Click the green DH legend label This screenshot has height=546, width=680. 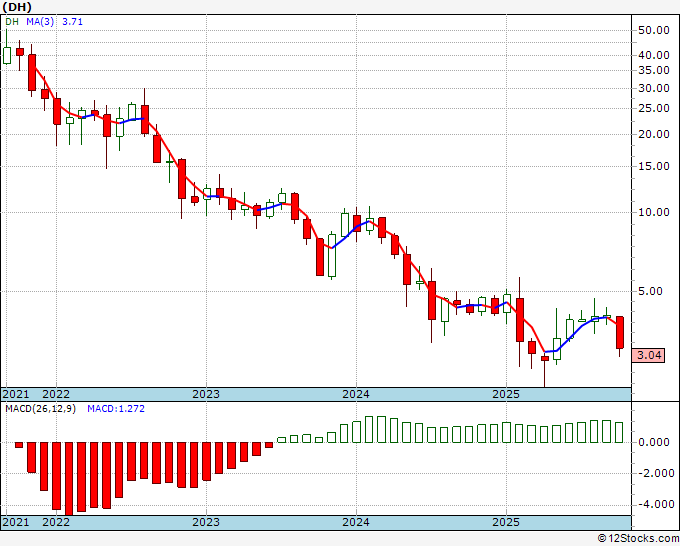click(12, 22)
